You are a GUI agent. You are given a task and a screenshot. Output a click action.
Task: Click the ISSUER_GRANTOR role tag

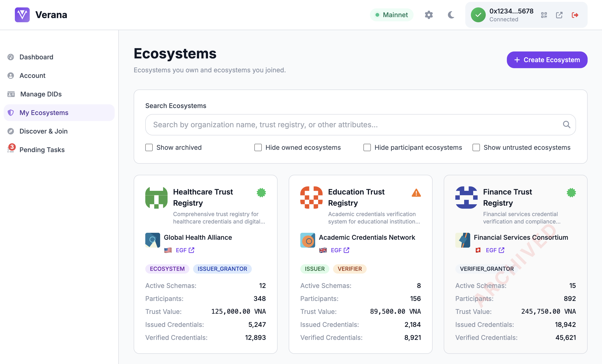coord(222,269)
